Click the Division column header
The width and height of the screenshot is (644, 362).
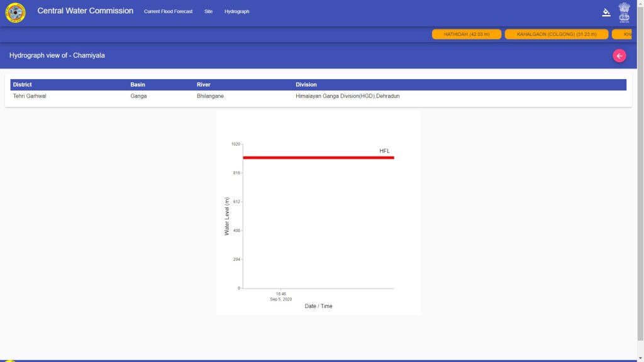click(306, 84)
